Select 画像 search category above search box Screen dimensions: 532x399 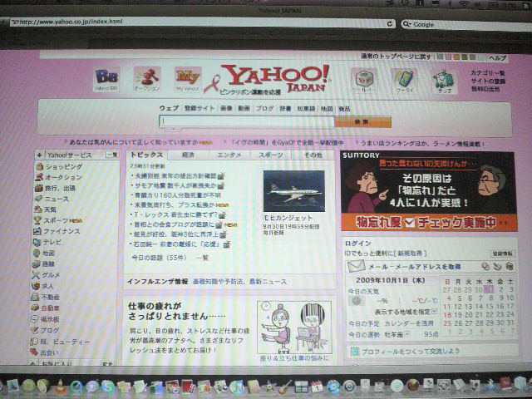click(x=226, y=109)
